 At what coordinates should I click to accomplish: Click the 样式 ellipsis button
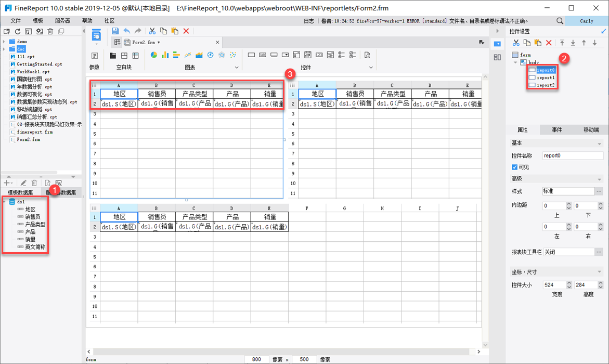coord(599,191)
